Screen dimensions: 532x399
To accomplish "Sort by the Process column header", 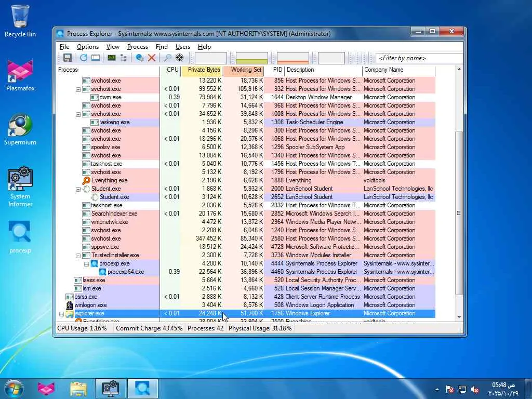I will click(x=108, y=70).
